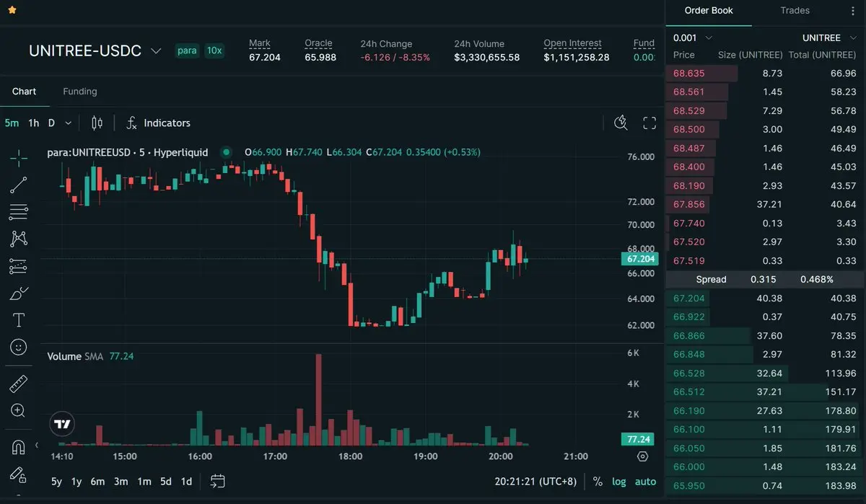Viewport: 866px width, 504px height.
Task: Select the crosshair cursor tool
Action: coord(19,157)
